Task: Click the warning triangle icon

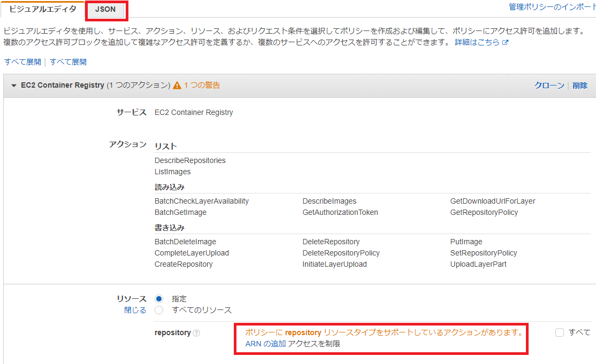Action: click(177, 86)
